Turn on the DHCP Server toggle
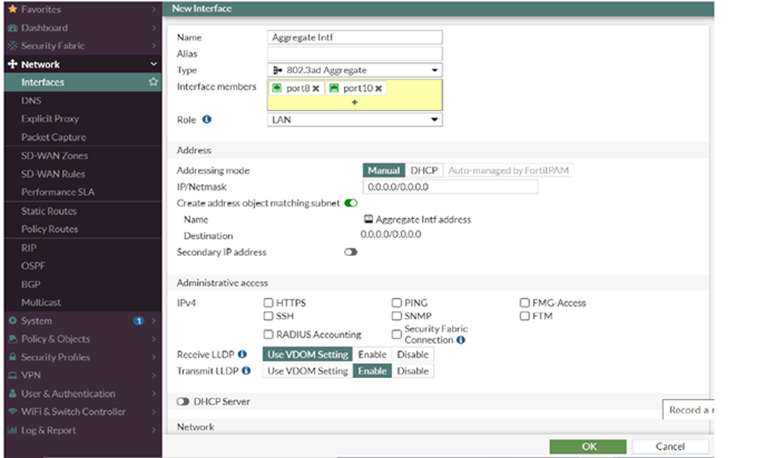This screenshot has height=458, width=775. pos(183,402)
